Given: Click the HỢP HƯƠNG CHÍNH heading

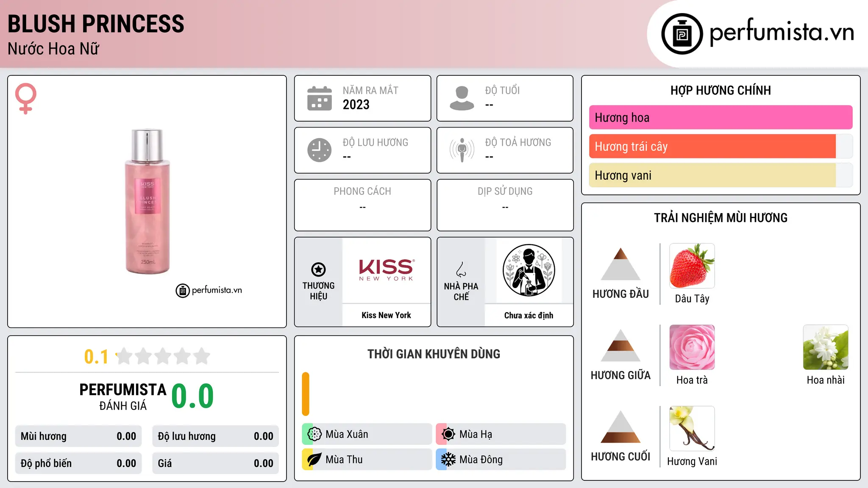Looking at the screenshot, I should (x=721, y=90).
